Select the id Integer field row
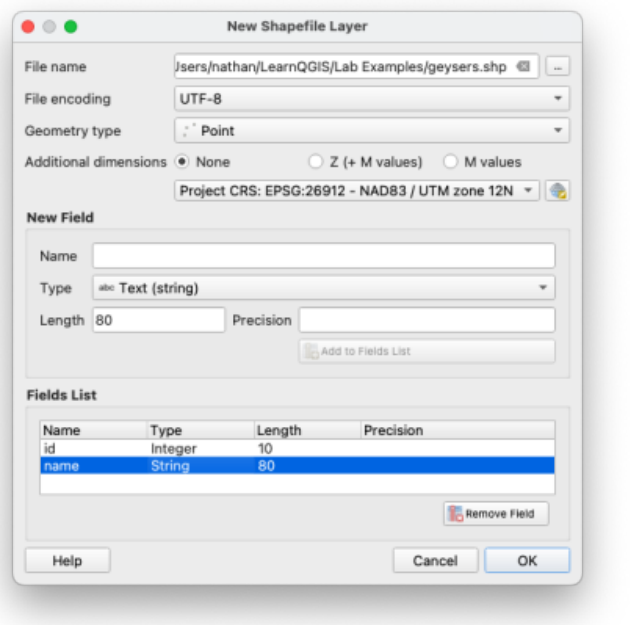 pyautogui.click(x=297, y=448)
